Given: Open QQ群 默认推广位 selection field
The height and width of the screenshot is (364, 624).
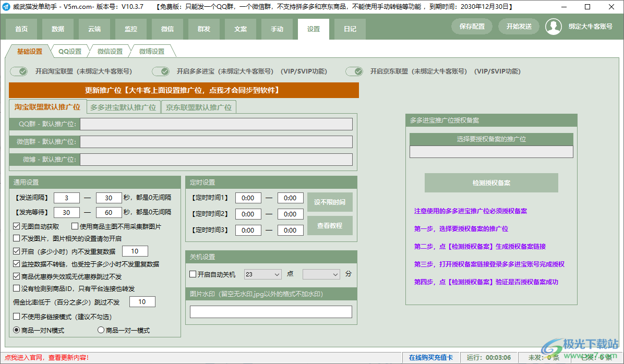Looking at the screenshot, I should click(x=216, y=124).
